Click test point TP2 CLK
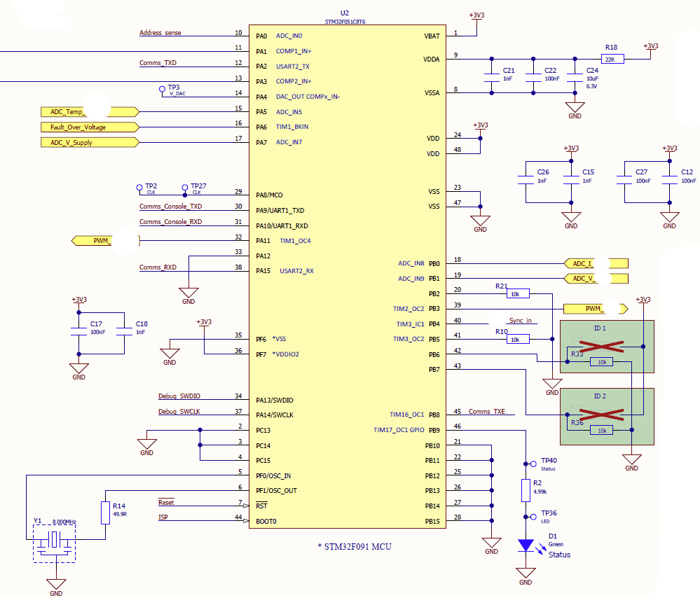 point(139,188)
